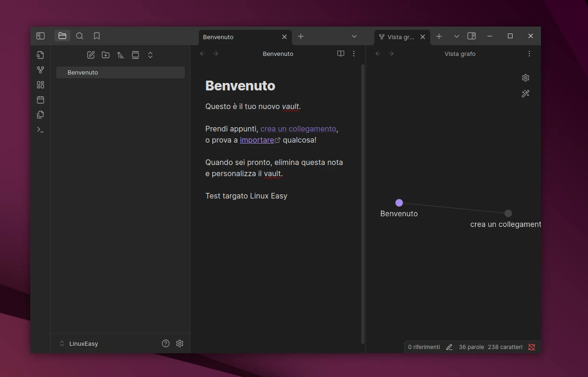Open the 'importare' external link
This screenshot has width=588, height=377.
tap(257, 140)
